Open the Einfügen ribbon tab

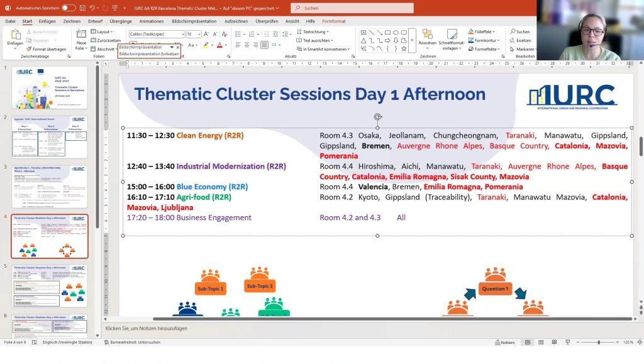tap(47, 21)
